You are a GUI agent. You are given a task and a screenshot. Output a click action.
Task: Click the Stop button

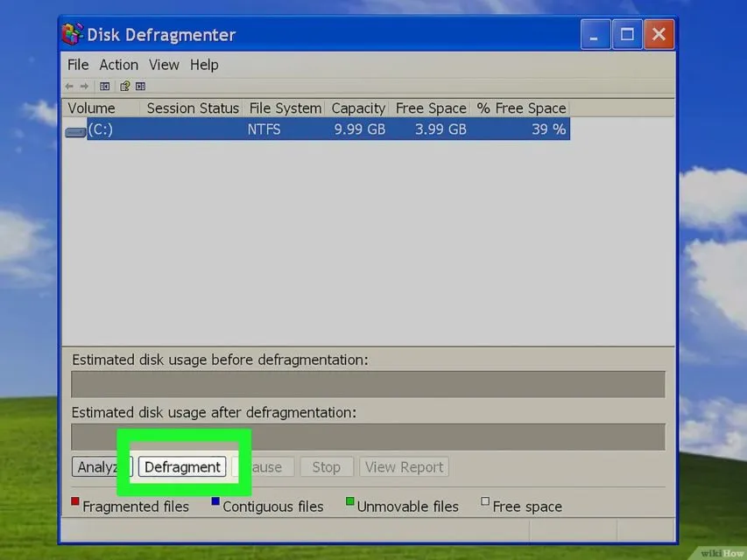click(327, 466)
